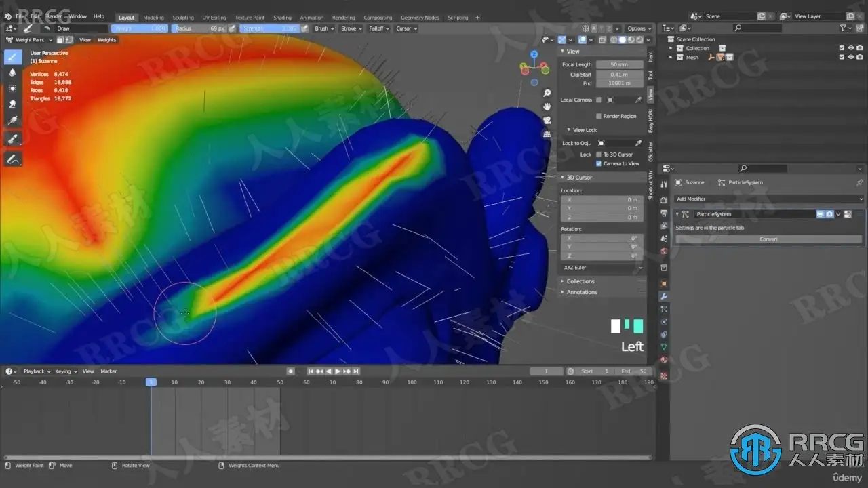Viewport: 868px width, 488px height.
Task: Click the brush Strength slider
Action: pos(269,28)
